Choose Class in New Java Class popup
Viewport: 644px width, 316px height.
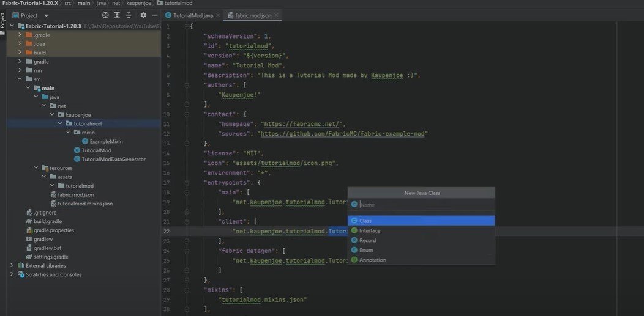[x=421, y=221]
